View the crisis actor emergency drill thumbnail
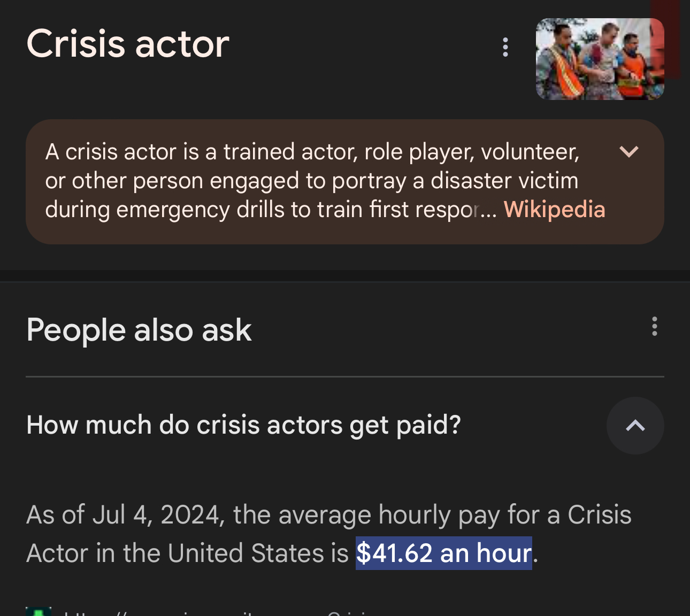The width and height of the screenshot is (690, 616). (x=600, y=59)
